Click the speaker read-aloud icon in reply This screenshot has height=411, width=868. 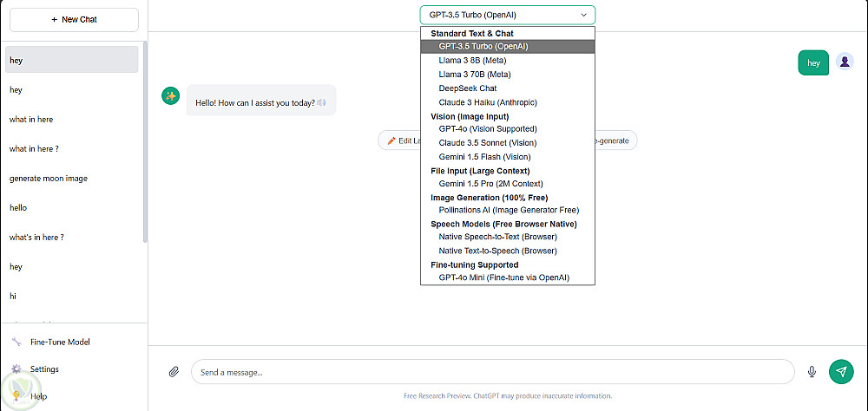(321, 102)
